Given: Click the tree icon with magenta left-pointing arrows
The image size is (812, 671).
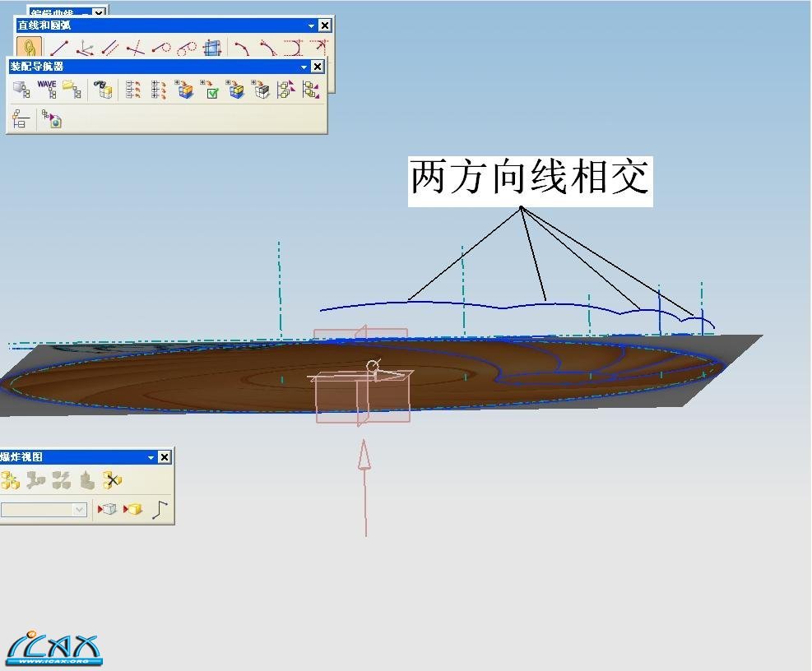Looking at the screenshot, I should pyautogui.click(x=311, y=90).
